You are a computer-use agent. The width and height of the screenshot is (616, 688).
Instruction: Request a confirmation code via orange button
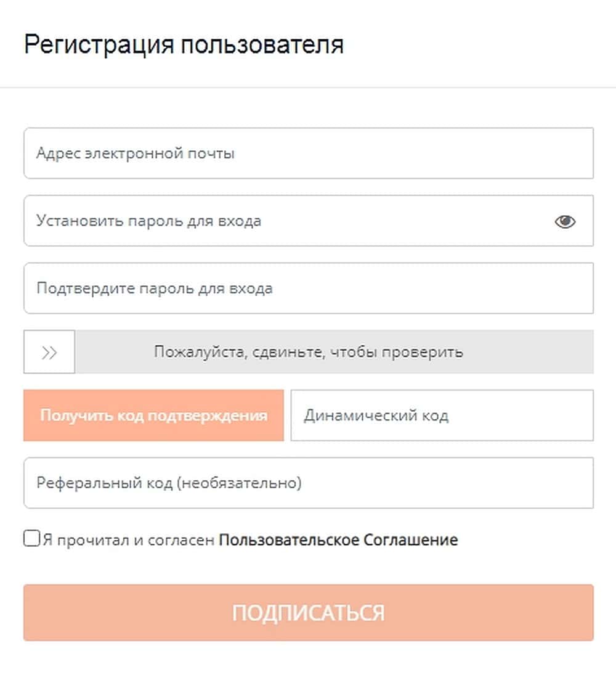tap(153, 416)
